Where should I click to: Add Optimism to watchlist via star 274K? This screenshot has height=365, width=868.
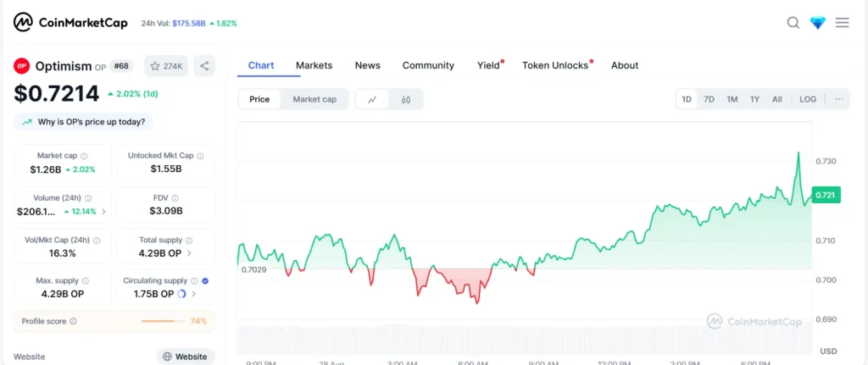(x=167, y=66)
